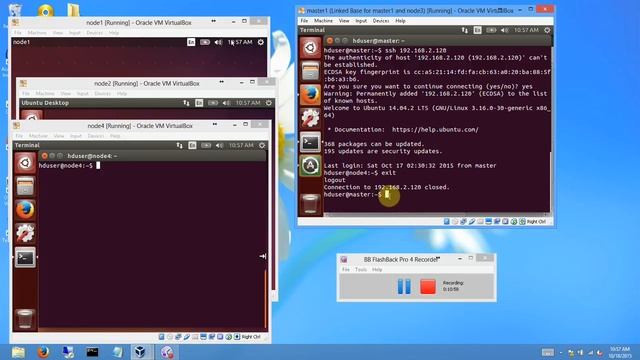Pause recording in BB FlashBack Recorder
The height and width of the screenshot is (360, 640).
(x=404, y=286)
